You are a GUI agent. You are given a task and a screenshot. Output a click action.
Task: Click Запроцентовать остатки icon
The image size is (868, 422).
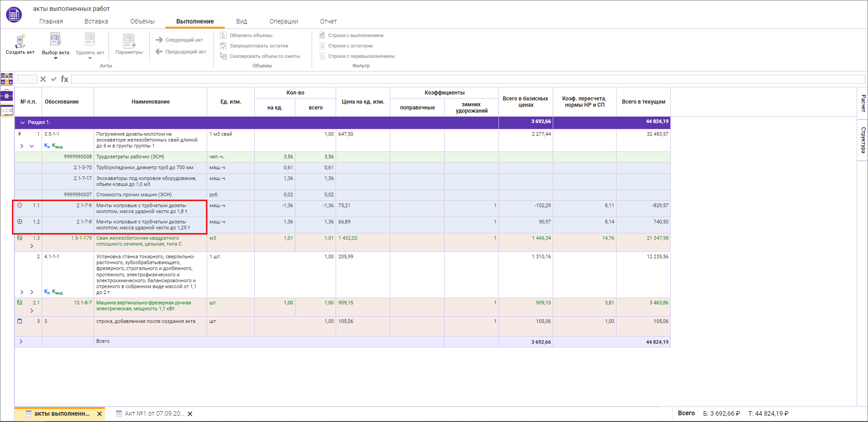pos(223,46)
